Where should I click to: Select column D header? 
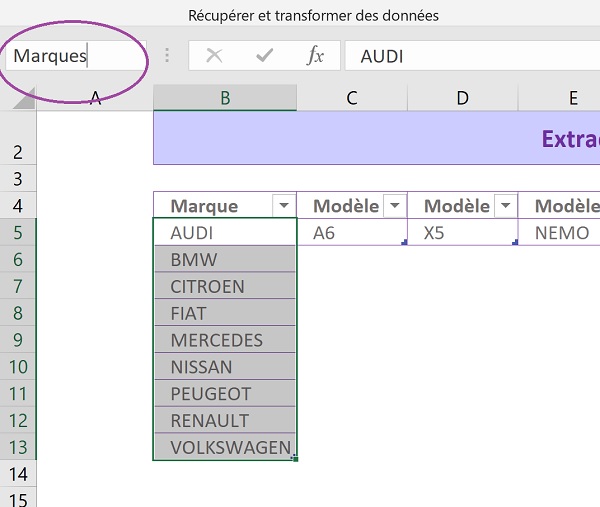point(463,98)
